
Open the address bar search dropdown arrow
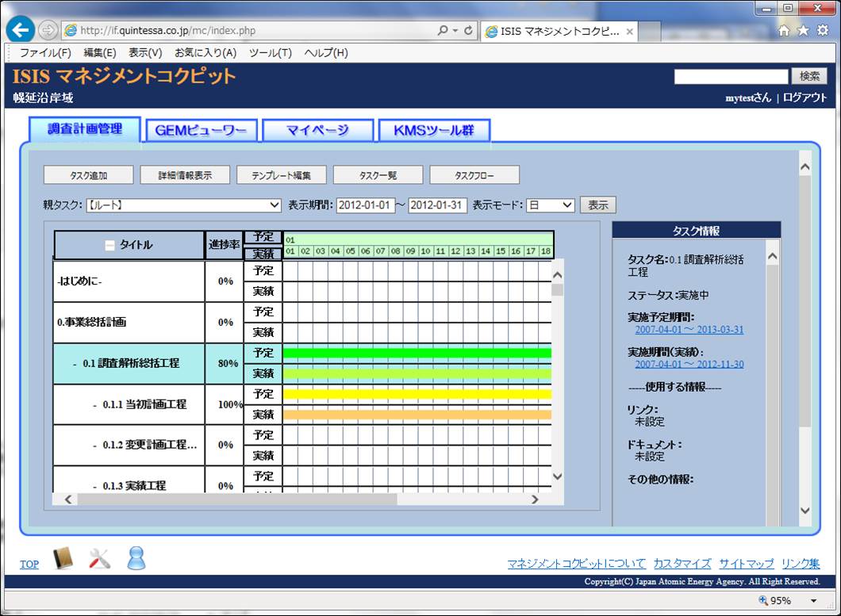pos(455,31)
